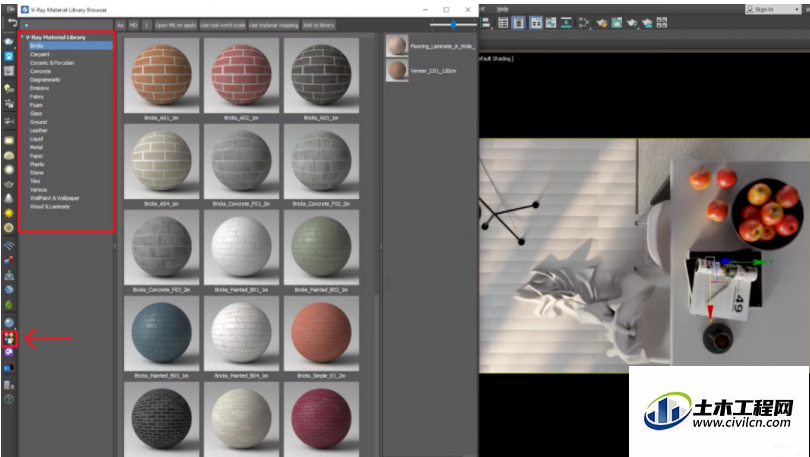Select the Stone category

tap(37, 172)
